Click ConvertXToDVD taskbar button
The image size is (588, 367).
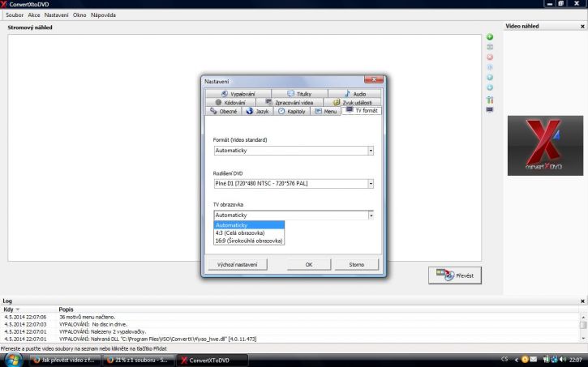[x=212, y=361]
